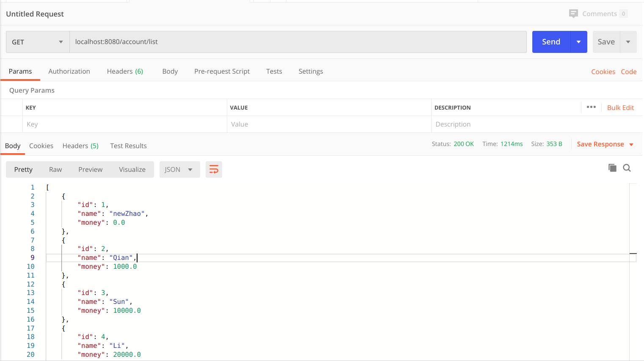644x361 pixels.
Task: Click the Comments icon
Action: tap(573, 14)
